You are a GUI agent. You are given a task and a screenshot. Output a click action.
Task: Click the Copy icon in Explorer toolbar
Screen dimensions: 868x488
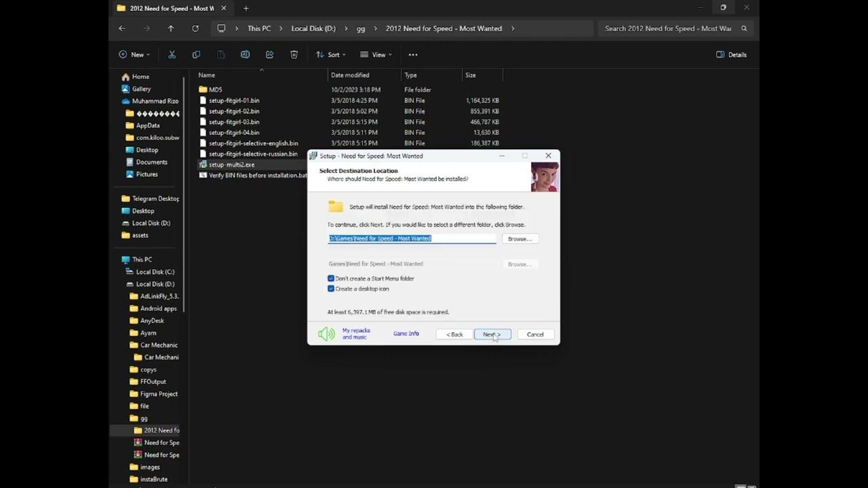[196, 54]
